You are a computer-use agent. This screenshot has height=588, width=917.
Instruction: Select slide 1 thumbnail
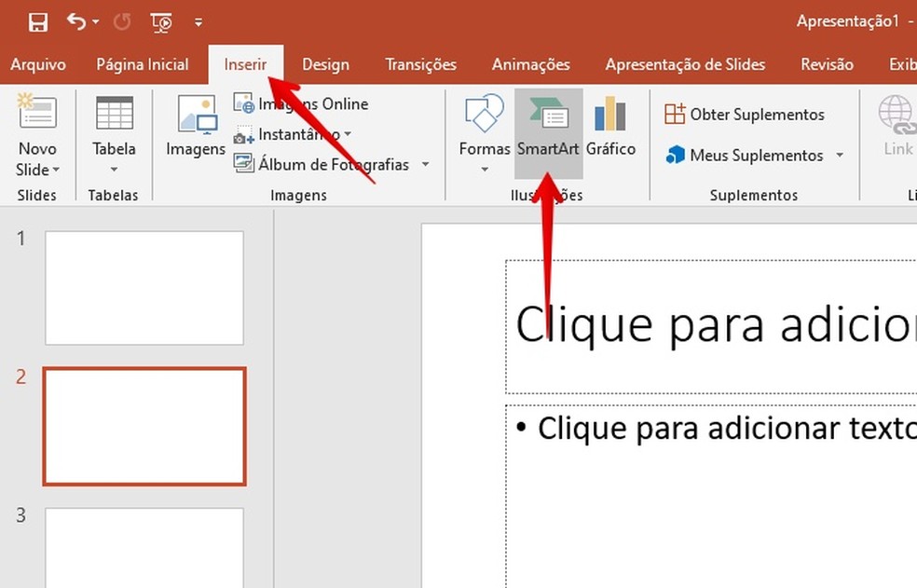(x=144, y=288)
